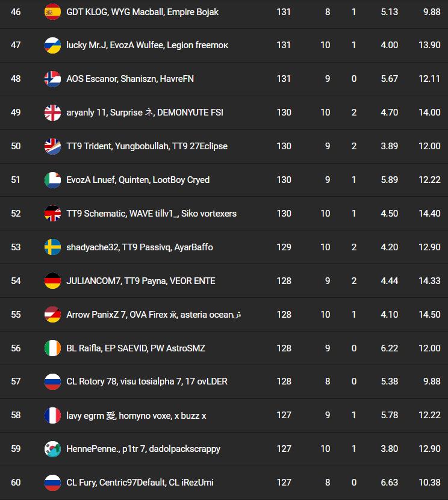Click the Ukraine flag beside lucky Mr.J

pos(53,45)
